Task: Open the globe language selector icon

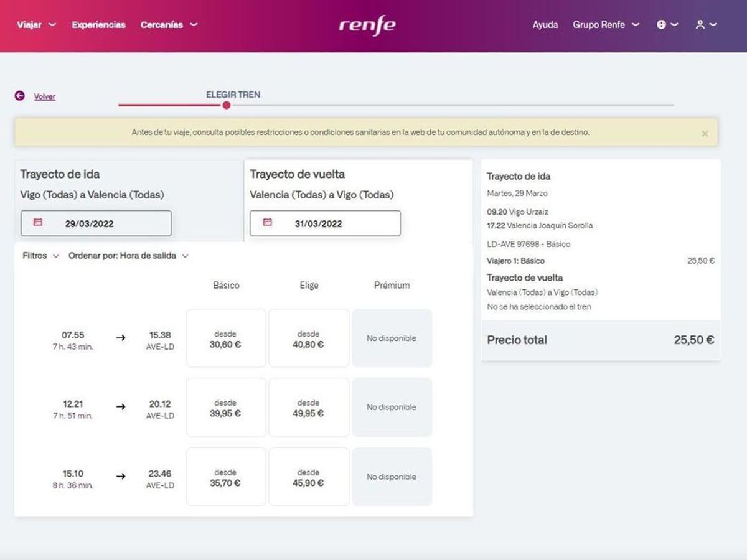Action: (663, 24)
